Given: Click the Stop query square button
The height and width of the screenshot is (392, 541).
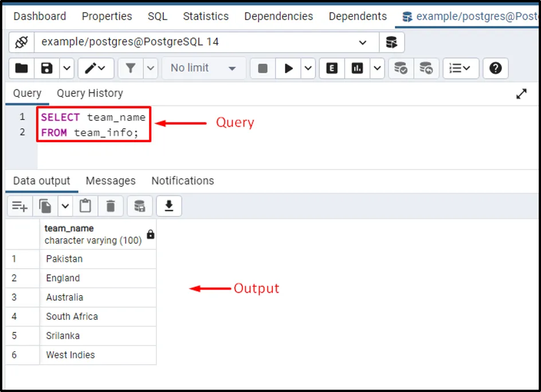Looking at the screenshot, I should (x=262, y=68).
